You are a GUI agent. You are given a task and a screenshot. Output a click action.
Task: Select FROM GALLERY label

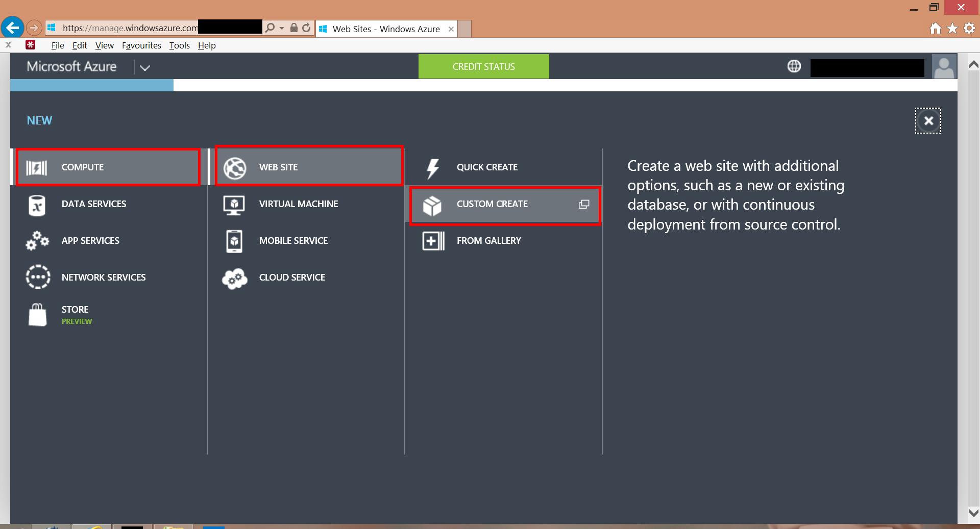coord(488,241)
